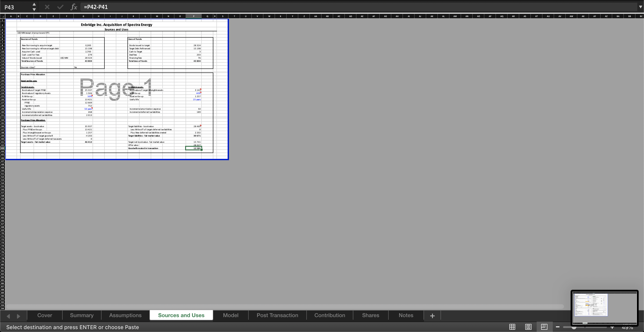Select 'Target assets - fair market value' label
Image resolution: width=644 pixels, height=332 pixels.
tap(36, 142)
